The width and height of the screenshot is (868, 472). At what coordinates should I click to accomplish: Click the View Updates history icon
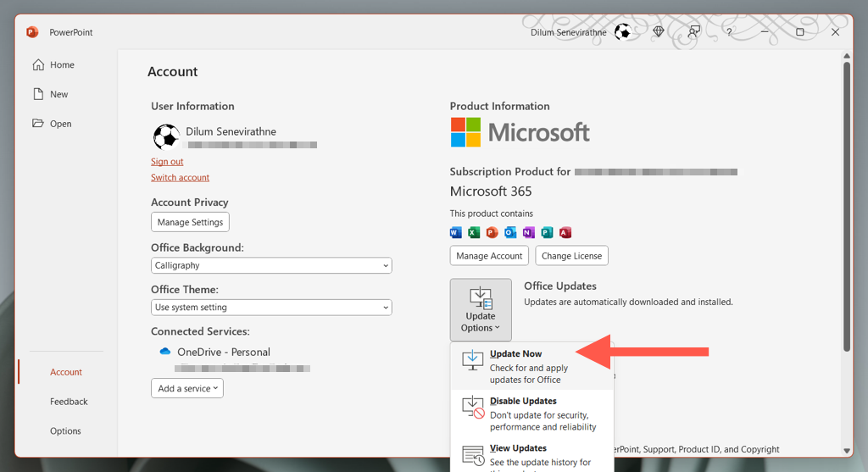click(473, 455)
